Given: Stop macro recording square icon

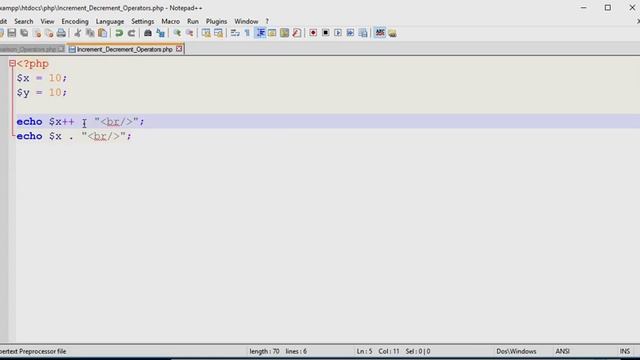Looking at the screenshot, I should 326,33.
